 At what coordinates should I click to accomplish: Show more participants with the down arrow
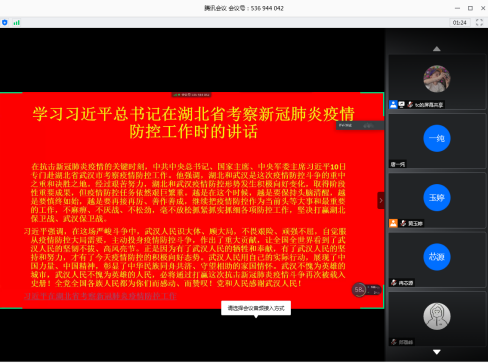click(437, 352)
